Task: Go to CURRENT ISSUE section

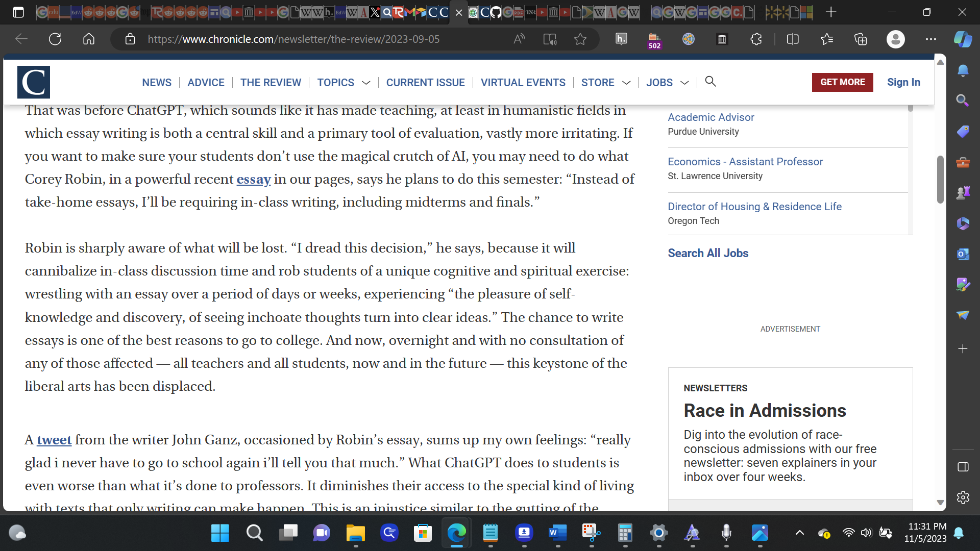Action: coord(425,83)
